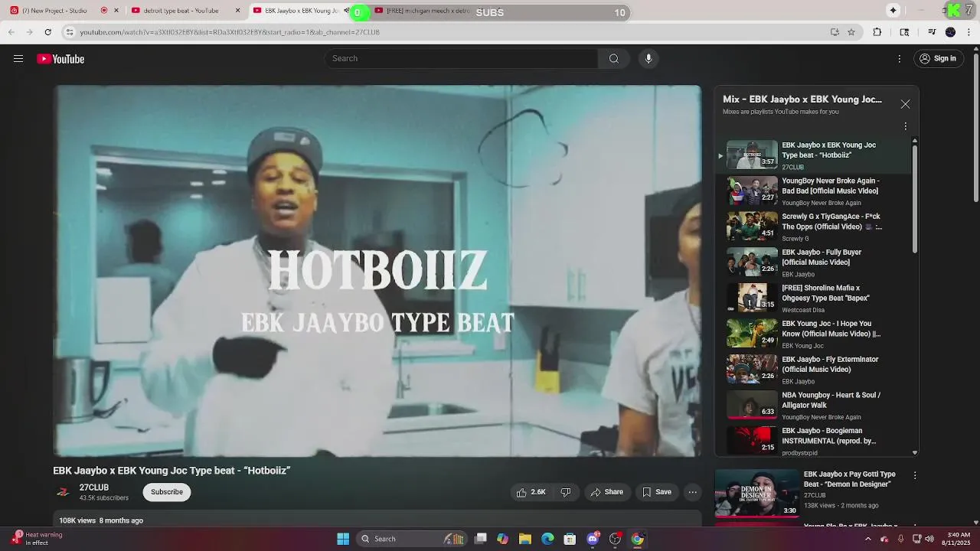Save the video to a playlist
Image resolution: width=980 pixels, height=551 pixels.
pyautogui.click(x=657, y=492)
